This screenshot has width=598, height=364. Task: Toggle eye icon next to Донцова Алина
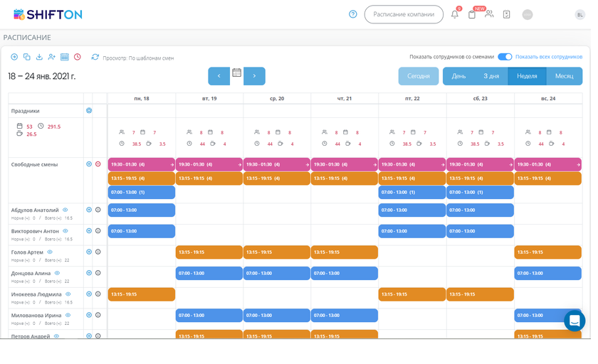tap(58, 273)
